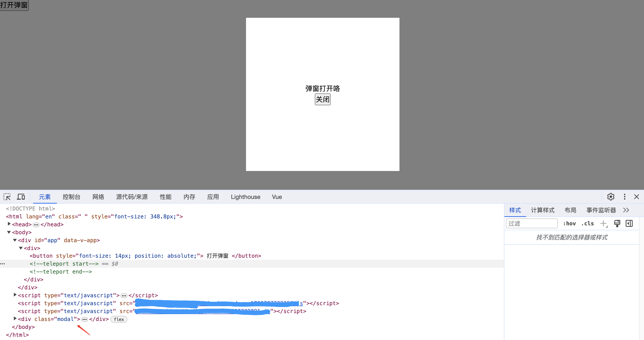The height and width of the screenshot is (340, 644).
Task: Open DevTools three-dot customize menu
Action: coord(624,197)
